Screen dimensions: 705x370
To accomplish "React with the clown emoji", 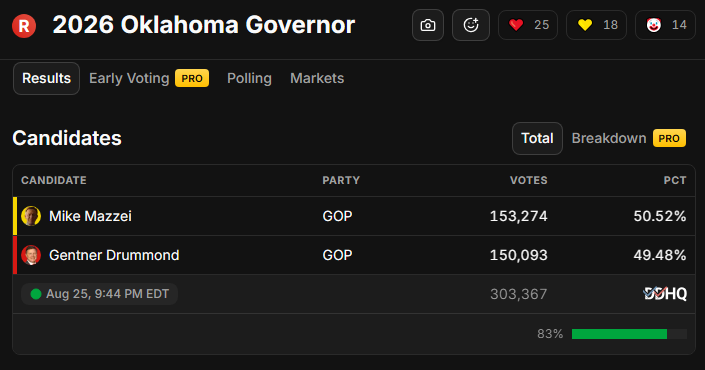I will point(665,25).
